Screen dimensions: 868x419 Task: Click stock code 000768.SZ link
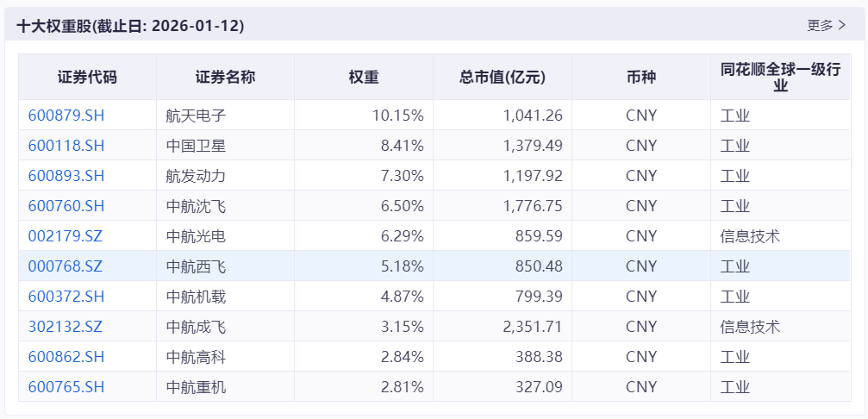pos(66,266)
